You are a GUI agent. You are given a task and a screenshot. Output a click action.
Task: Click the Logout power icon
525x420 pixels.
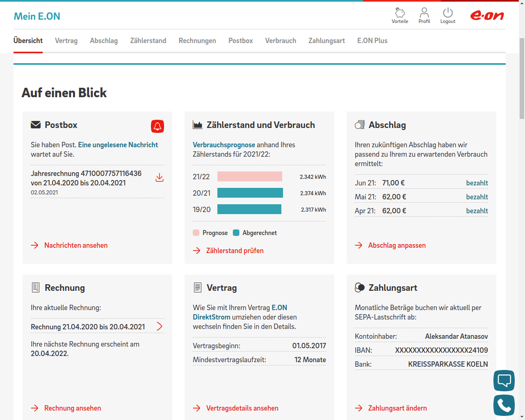(448, 13)
